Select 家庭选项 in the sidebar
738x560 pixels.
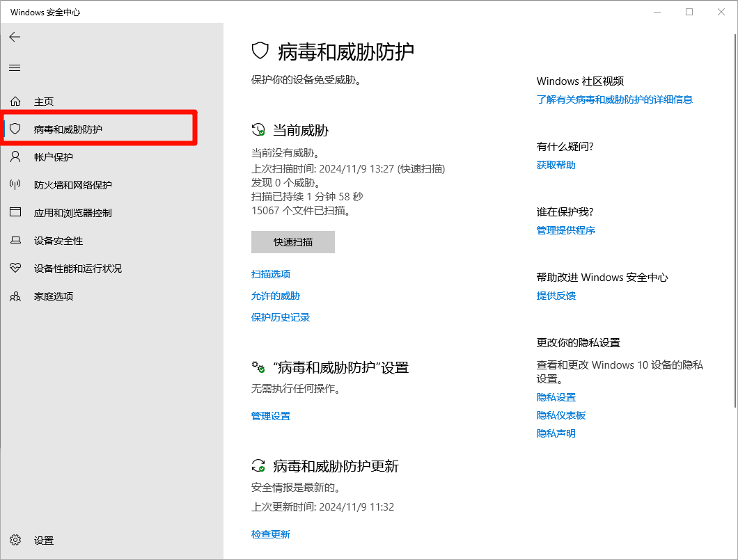tap(53, 296)
